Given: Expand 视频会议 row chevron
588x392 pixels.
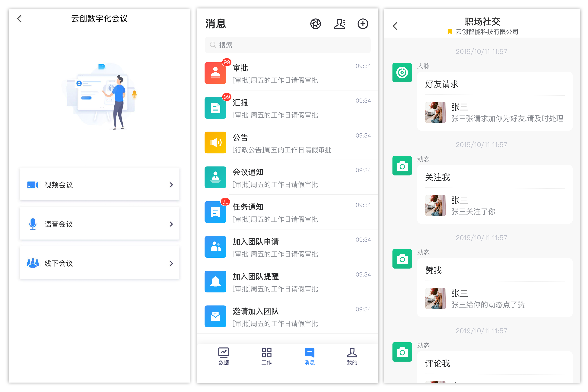Looking at the screenshot, I should (x=171, y=185).
